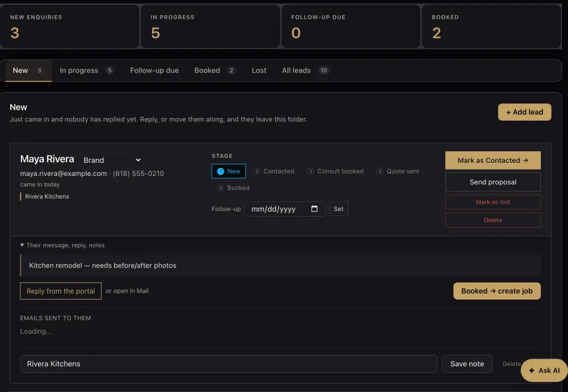568x392 pixels.
Task: Click Mark as Contacted button
Action: point(492,161)
